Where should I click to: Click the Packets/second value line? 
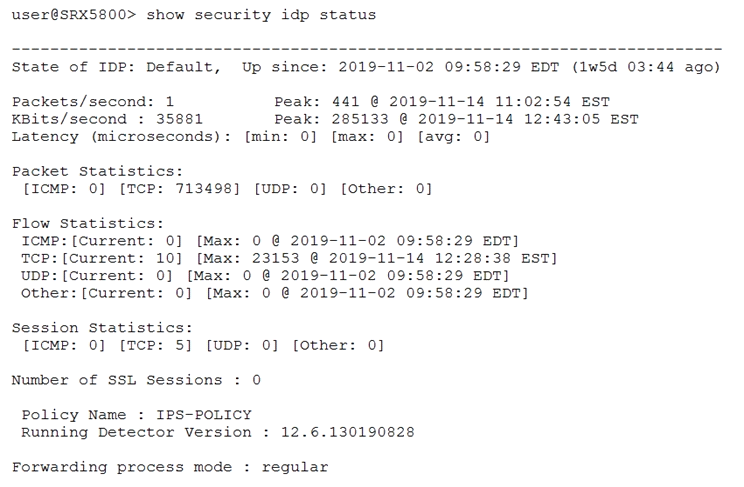coord(93,102)
